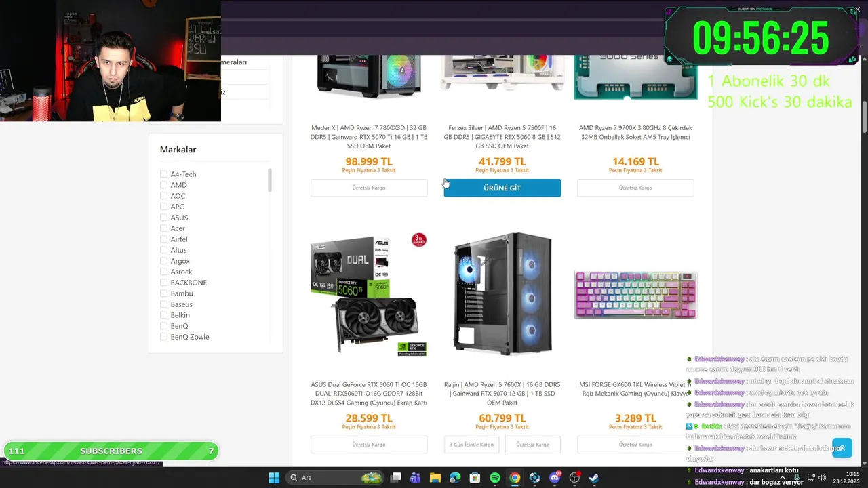This screenshot has width=868, height=488.
Task: Click the blue scroll-to-top arrow button
Action: point(842,447)
